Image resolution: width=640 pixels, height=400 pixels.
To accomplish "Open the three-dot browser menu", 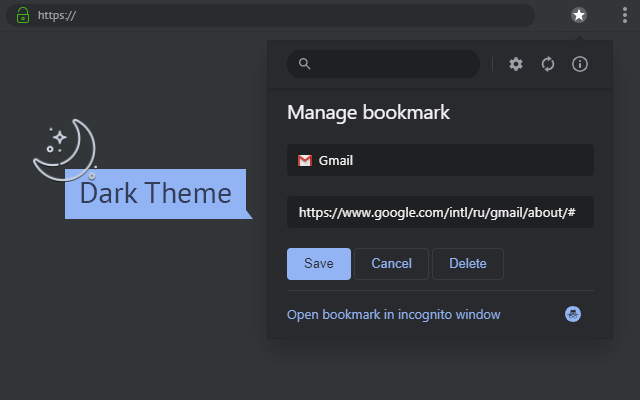I will pyautogui.click(x=624, y=15).
